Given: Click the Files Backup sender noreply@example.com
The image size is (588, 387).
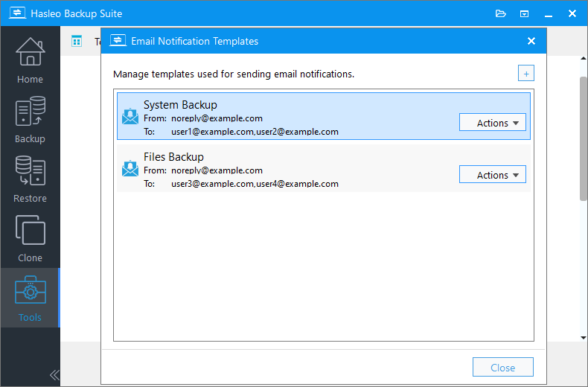Looking at the screenshot, I should click(x=217, y=170).
